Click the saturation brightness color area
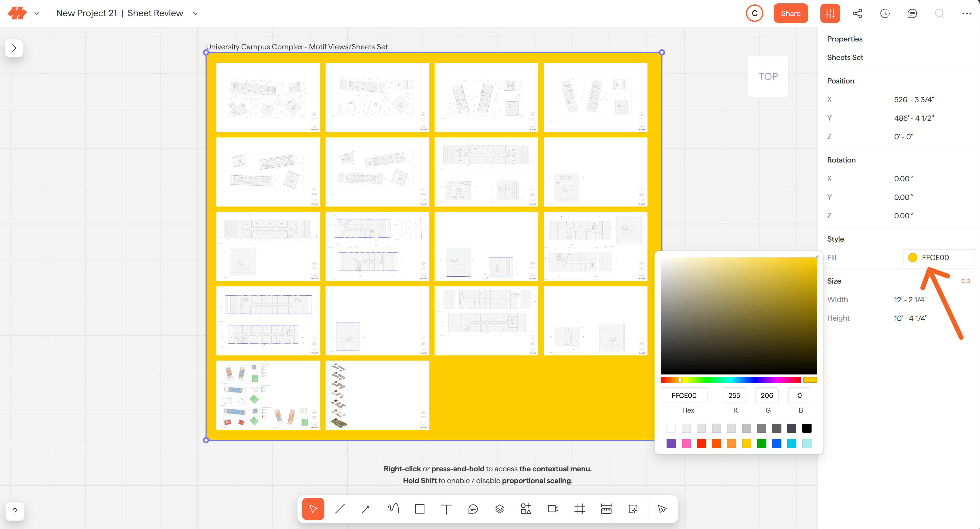980x529 pixels. tap(739, 316)
